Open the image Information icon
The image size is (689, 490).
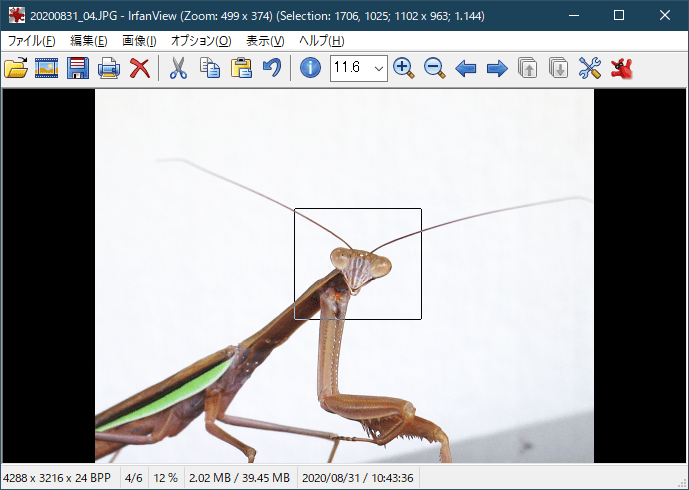310,68
